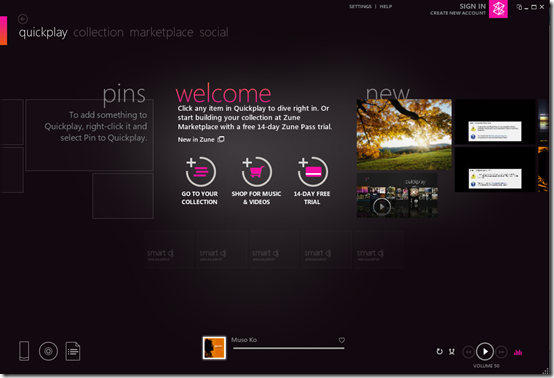Open Settings
The height and width of the screenshot is (378, 554).
(360, 6)
